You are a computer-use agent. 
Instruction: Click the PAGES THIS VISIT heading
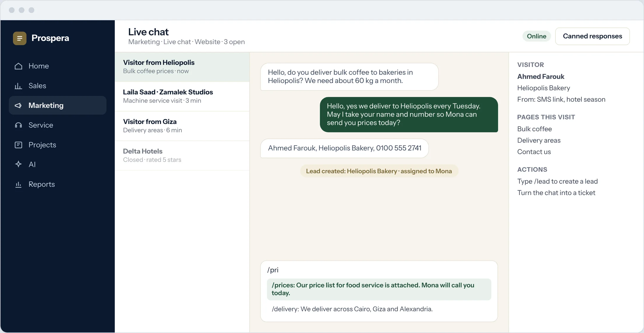(546, 117)
